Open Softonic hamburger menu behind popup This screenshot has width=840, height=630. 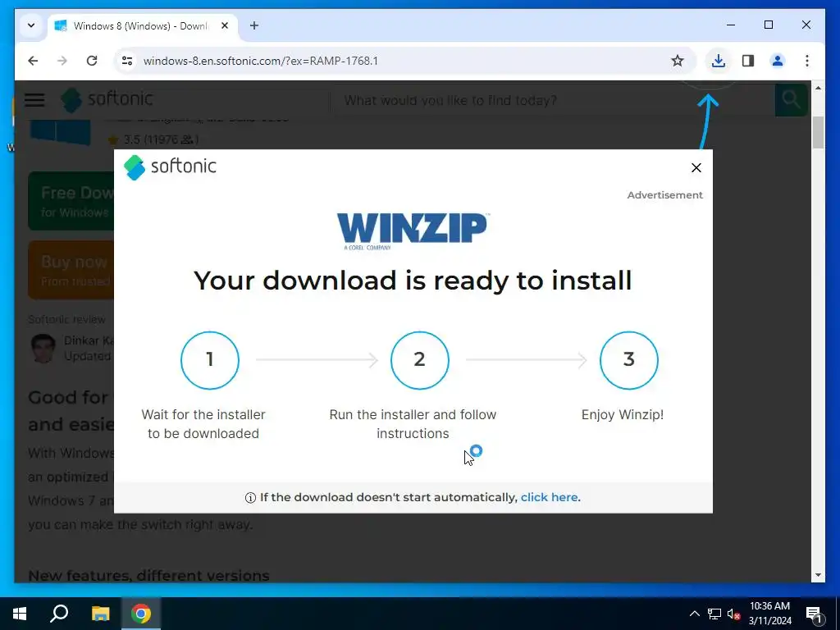point(34,99)
